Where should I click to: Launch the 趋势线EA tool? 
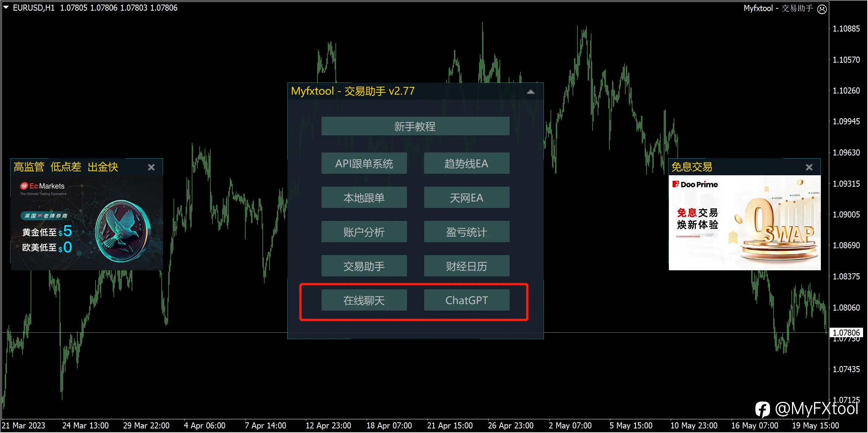point(466,163)
